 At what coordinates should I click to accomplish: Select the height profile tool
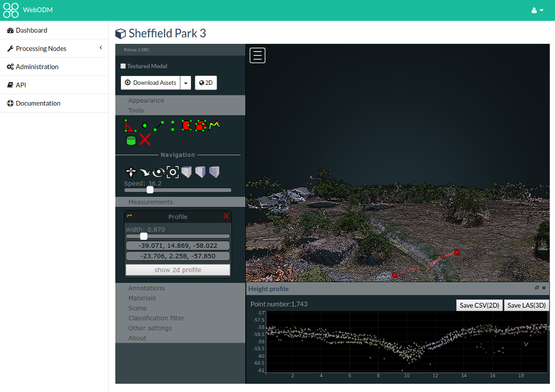click(214, 125)
